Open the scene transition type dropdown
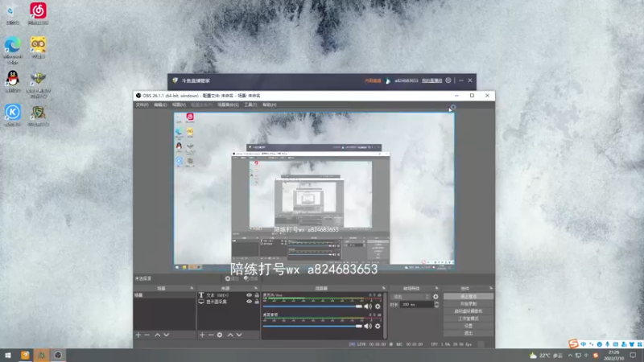Viewport: 644px width, 362px height. (411, 296)
